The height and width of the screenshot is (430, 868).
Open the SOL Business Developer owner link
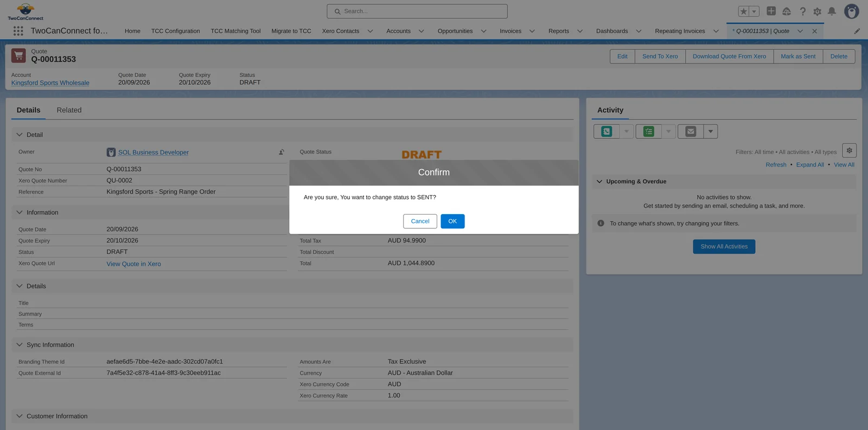pyautogui.click(x=154, y=152)
